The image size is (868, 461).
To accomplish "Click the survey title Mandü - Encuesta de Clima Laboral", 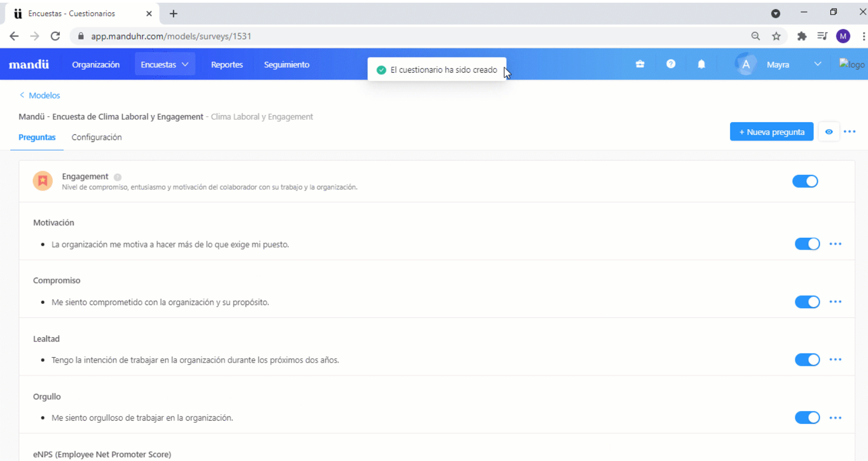I will pyautogui.click(x=111, y=117).
